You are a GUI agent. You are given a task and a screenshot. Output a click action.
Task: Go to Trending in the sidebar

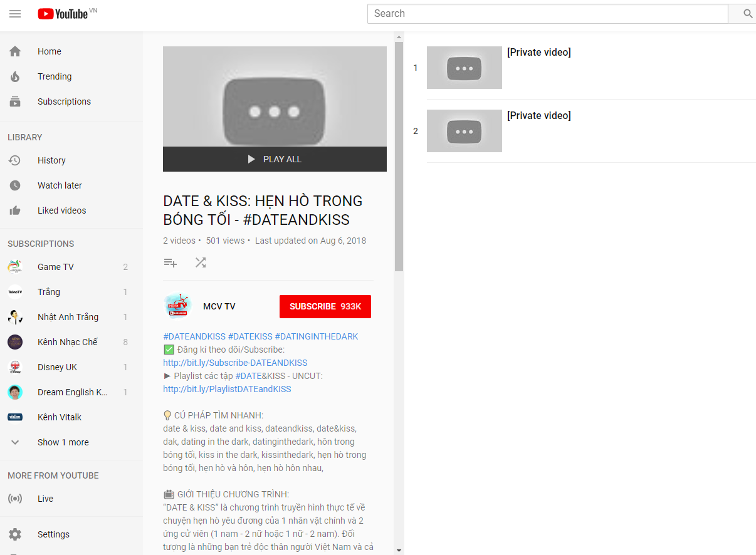pos(55,76)
